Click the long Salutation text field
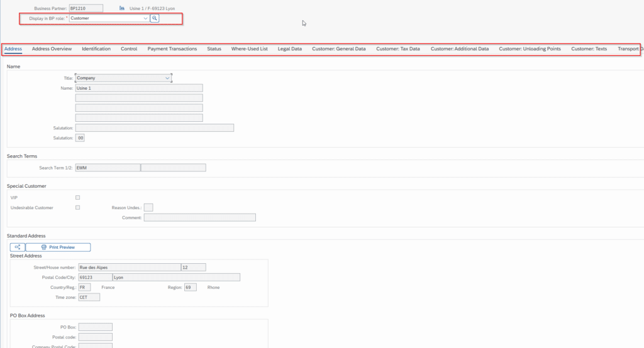 [x=155, y=128]
